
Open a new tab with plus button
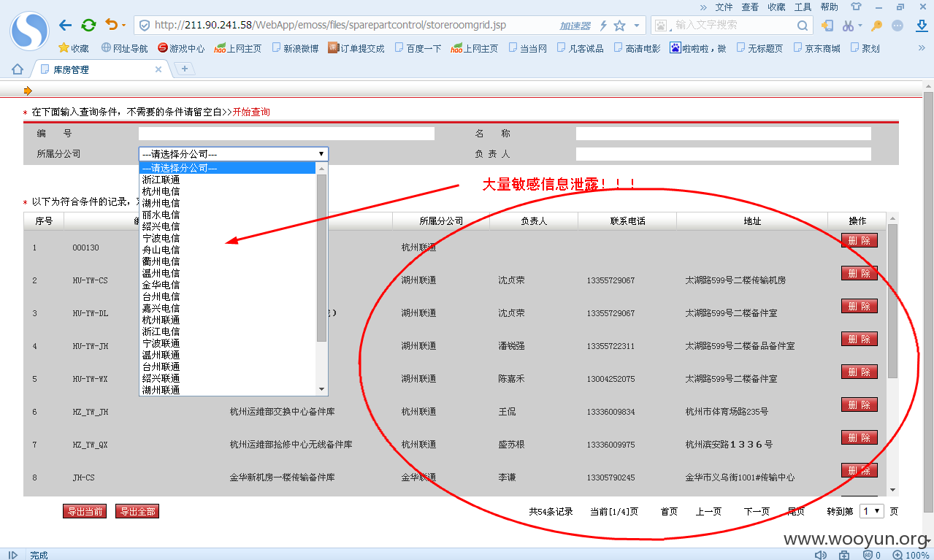(185, 69)
